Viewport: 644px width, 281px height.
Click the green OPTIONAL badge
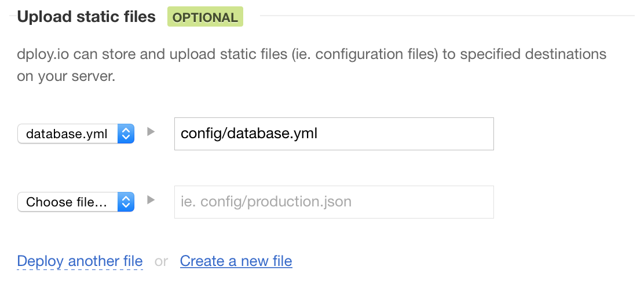pos(205,17)
